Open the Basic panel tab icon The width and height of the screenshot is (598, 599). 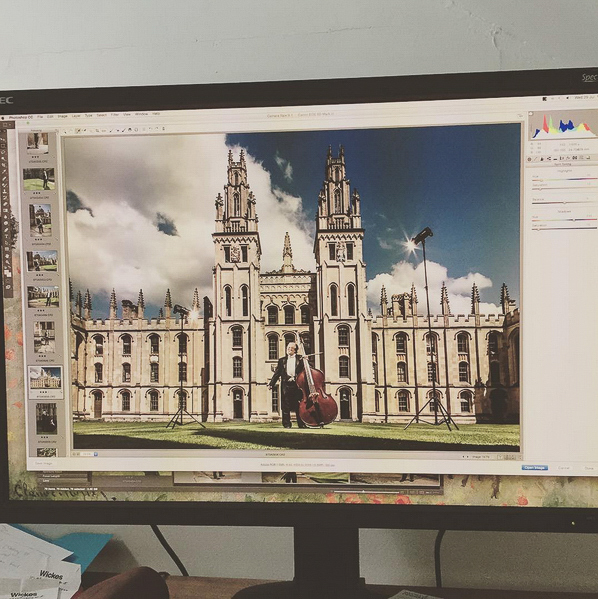click(529, 159)
